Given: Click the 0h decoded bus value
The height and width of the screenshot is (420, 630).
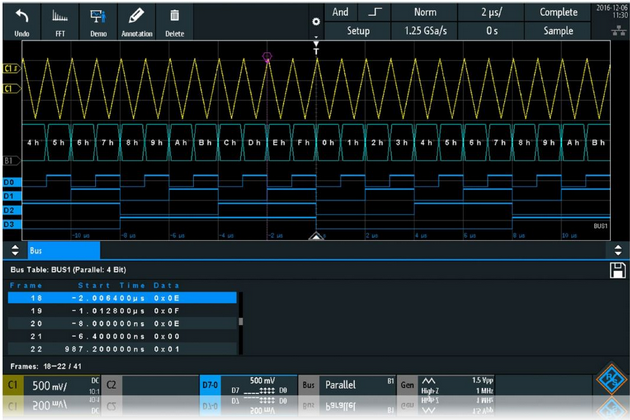Looking at the screenshot, I should tap(328, 143).
